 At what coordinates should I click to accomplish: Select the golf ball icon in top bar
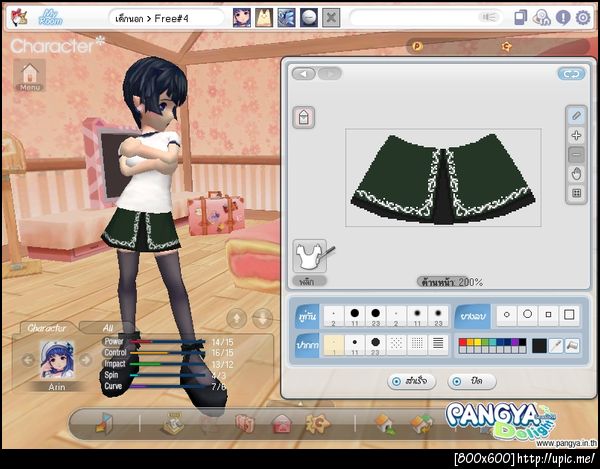click(x=308, y=17)
